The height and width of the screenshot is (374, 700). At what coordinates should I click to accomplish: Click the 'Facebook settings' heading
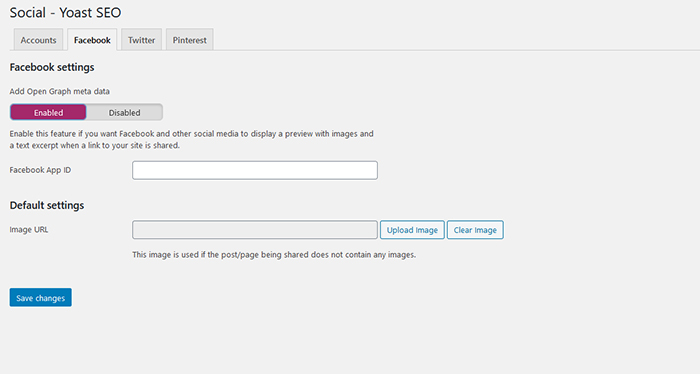click(x=52, y=67)
